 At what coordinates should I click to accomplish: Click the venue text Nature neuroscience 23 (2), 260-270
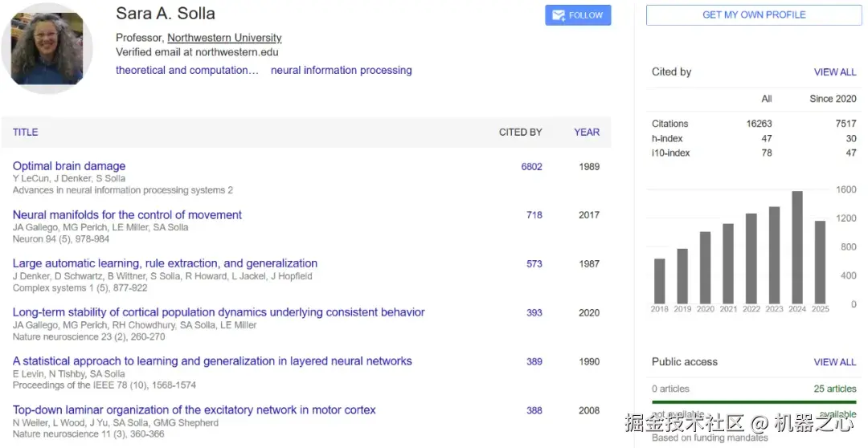click(x=88, y=336)
